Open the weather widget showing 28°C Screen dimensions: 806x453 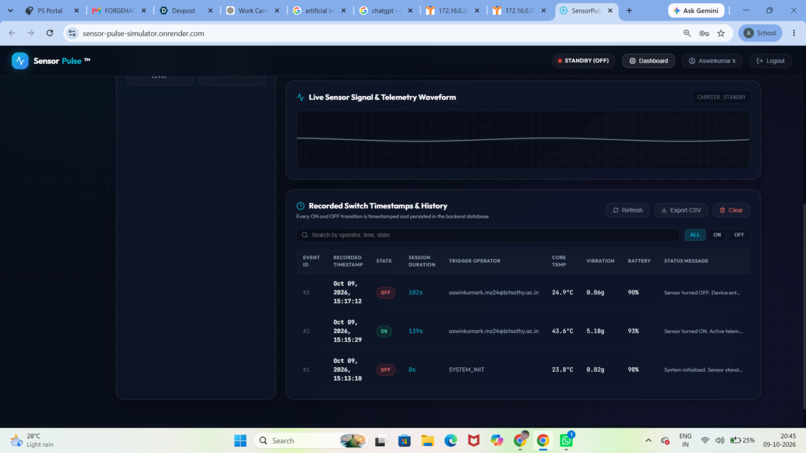(x=32, y=440)
